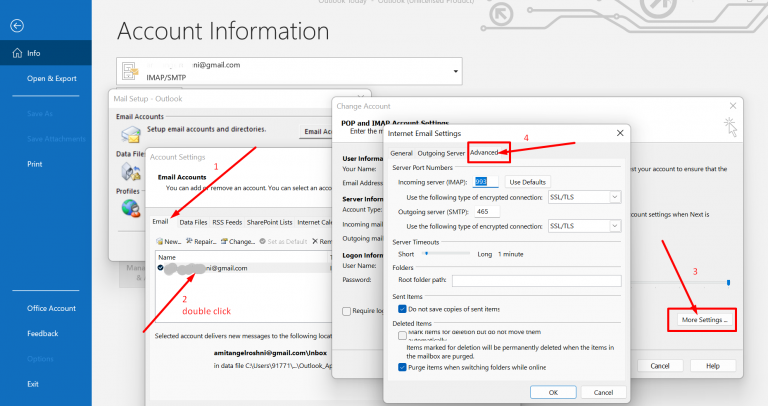The height and width of the screenshot is (406, 768).
Task: Click Change... in the Account Settings toolbar
Action: point(238,241)
